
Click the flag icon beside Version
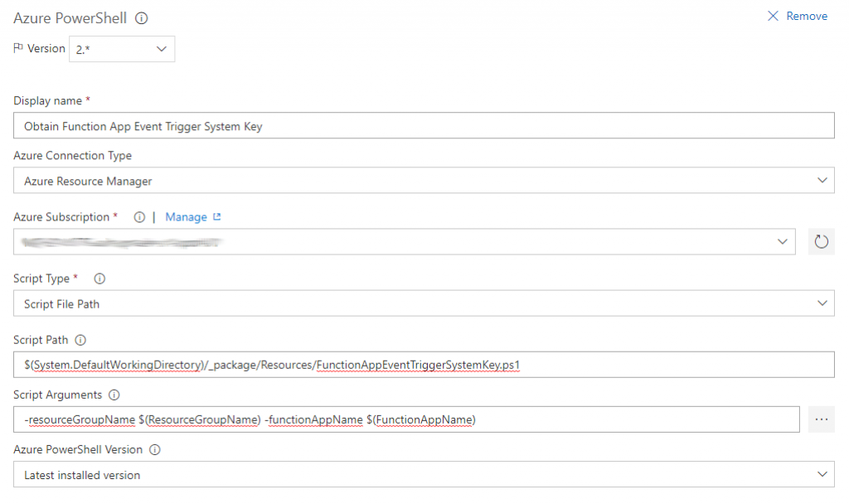18,48
